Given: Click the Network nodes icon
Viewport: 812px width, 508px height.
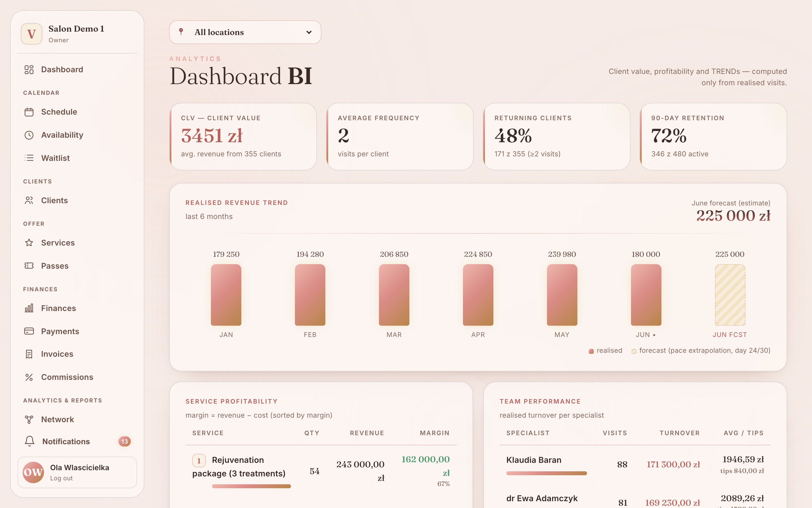Looking at the screenshot, I should [29, 419].
